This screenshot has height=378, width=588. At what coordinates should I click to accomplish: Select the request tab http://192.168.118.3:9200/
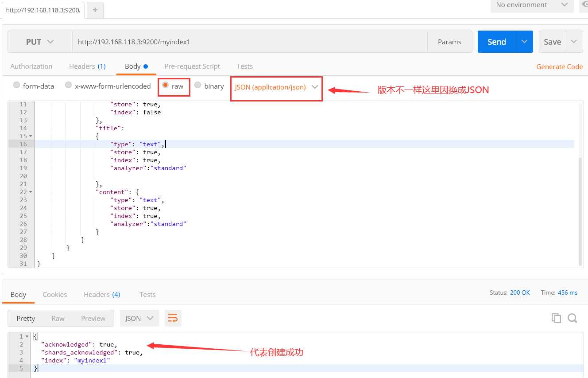click(43, 10)
